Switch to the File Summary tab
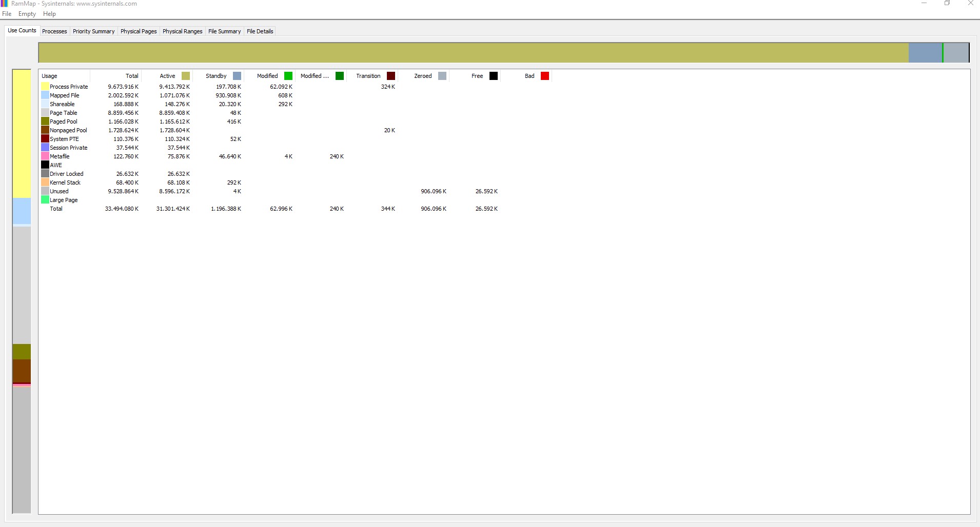Image resolution: width=980 pixels, height=527 pixels. [224, 31]
